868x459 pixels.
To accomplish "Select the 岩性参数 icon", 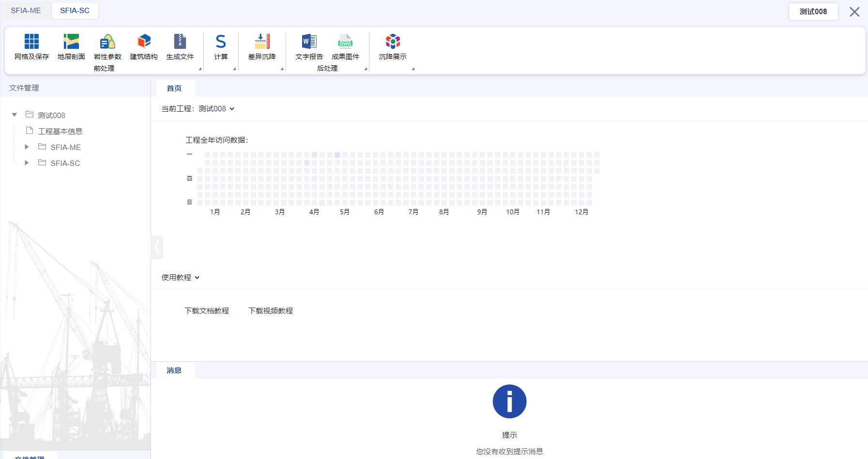I will [107, 42].
